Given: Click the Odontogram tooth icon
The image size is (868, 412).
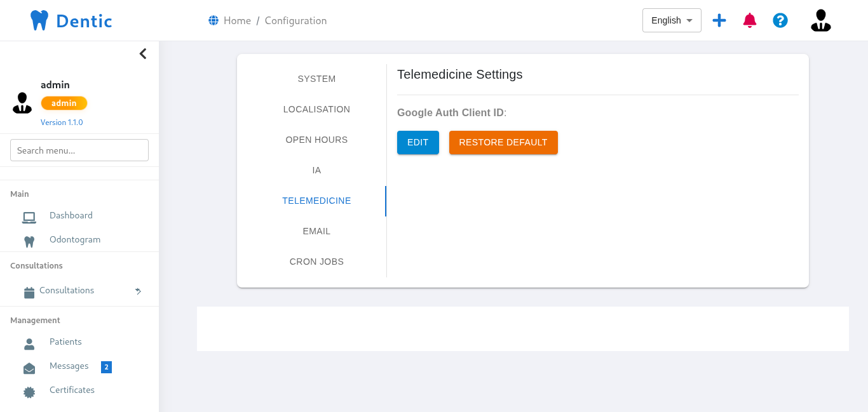Looking at the screenshot, I should (x=29, y=241).
